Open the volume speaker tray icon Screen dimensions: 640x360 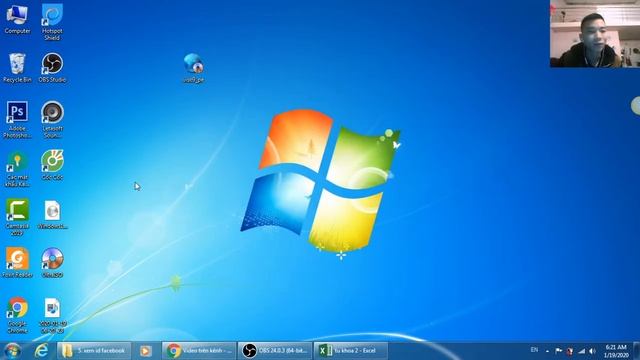[592, 351]
